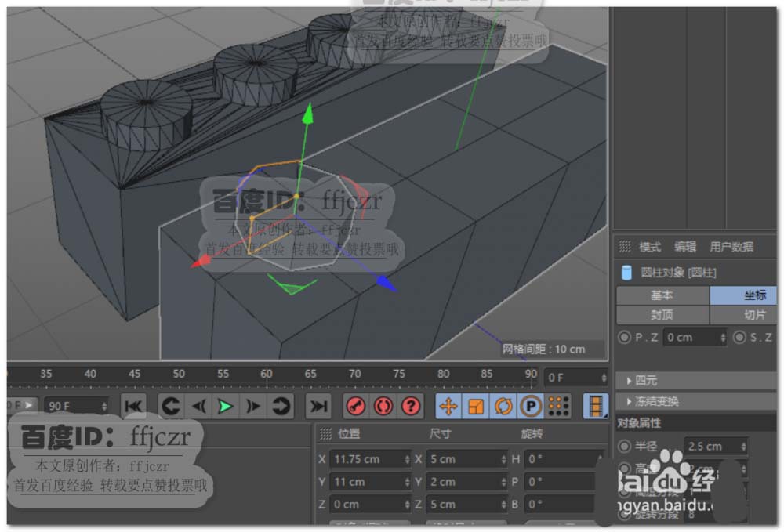Open the 用户数据 menu
Screen dimensions: 784x532
pyautogui.click(x=731, y=247)
